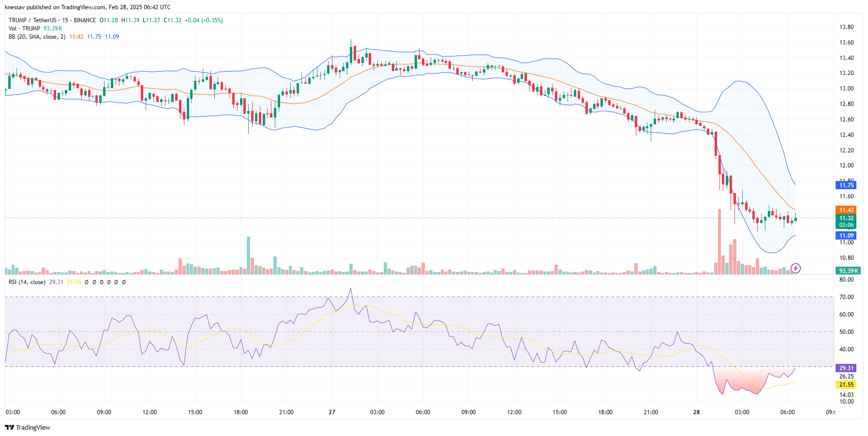868x436 pixels.
Task: Click the green '11.32' last price tag on axis
Action: click(846, 218)
